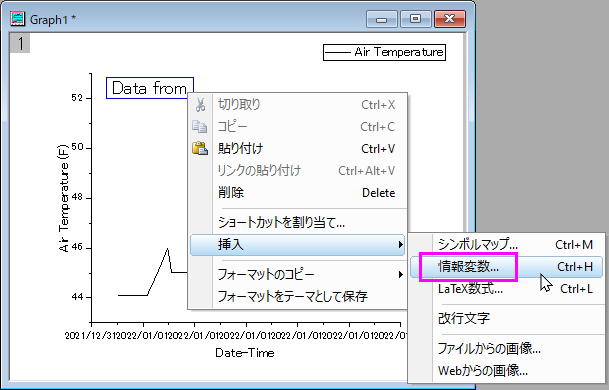Maximize the Graph1 window
The image size is (609, 390).
pyautogui.click(x=416, y=19)
